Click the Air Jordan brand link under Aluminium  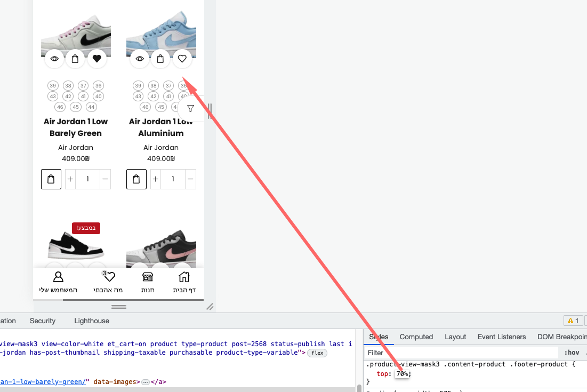pyautogui.click(x=161, y=148)
